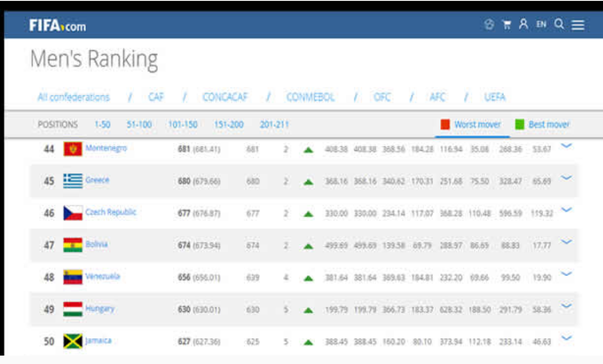Click the FIFA.com logo
The width and height of the screenshot is (603, 364).
pos(58,25)
